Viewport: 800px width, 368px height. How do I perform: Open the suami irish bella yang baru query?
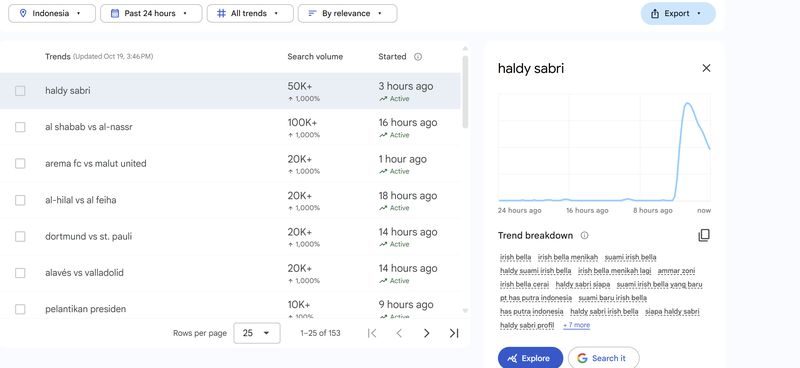659,284
